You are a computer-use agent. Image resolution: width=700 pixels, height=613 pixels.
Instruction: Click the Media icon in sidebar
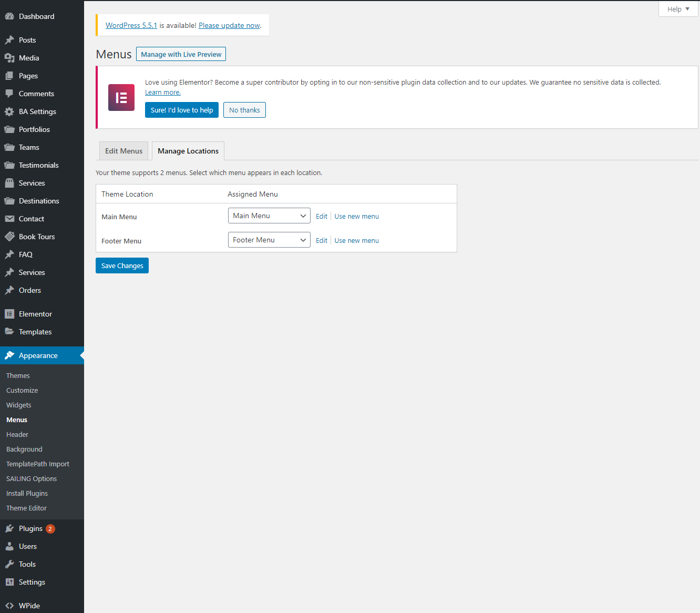(9, 58)
